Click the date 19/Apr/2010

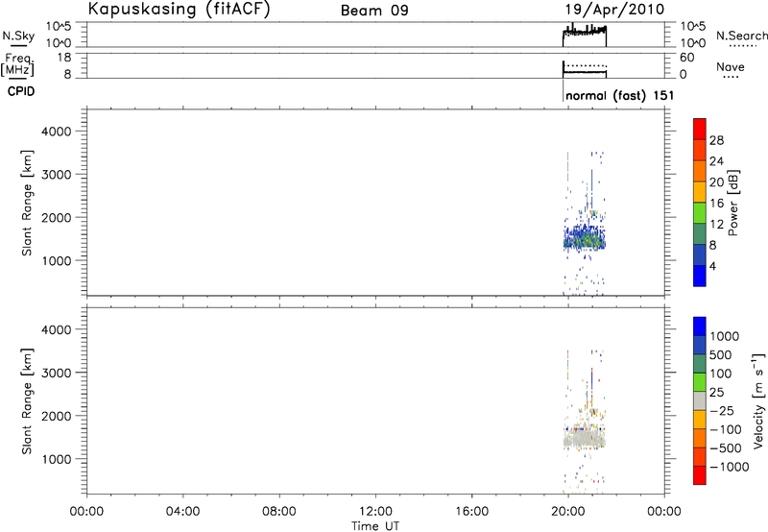click(614, 10)
